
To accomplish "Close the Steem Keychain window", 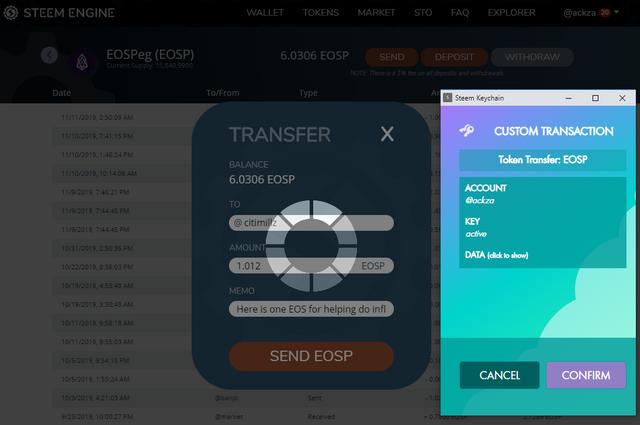I will (x=622, y=98).
